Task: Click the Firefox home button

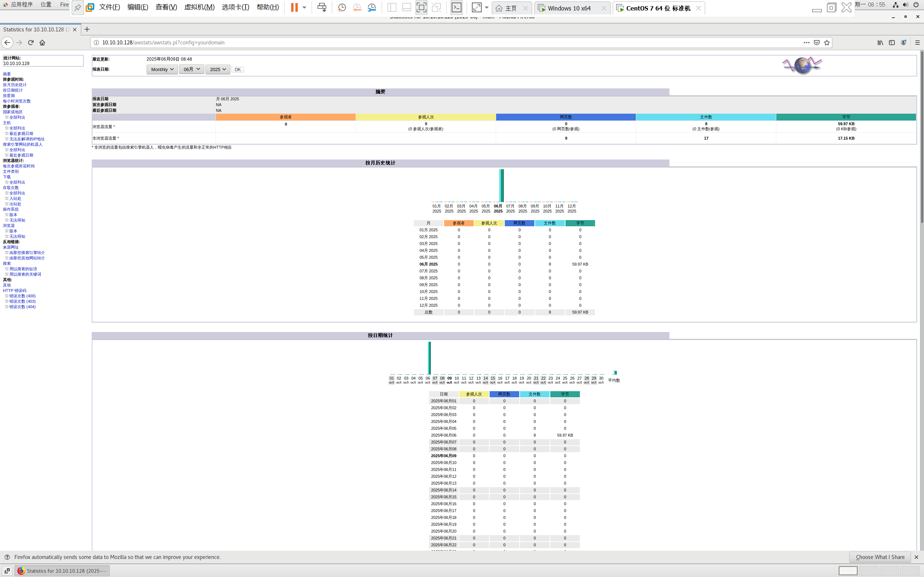Action: tap(42, 43)
